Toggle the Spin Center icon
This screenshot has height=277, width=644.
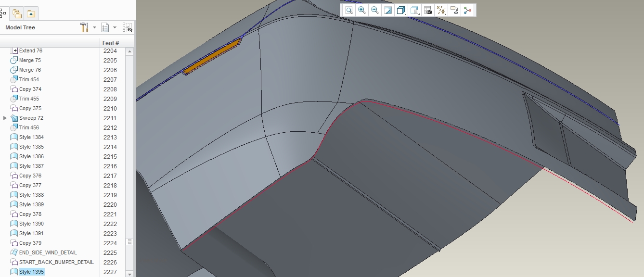(x=467, y=10)
